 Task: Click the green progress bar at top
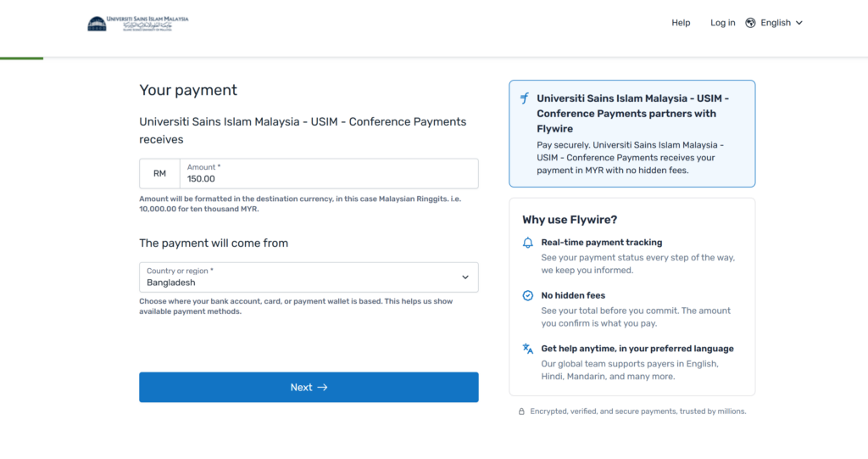21,59
